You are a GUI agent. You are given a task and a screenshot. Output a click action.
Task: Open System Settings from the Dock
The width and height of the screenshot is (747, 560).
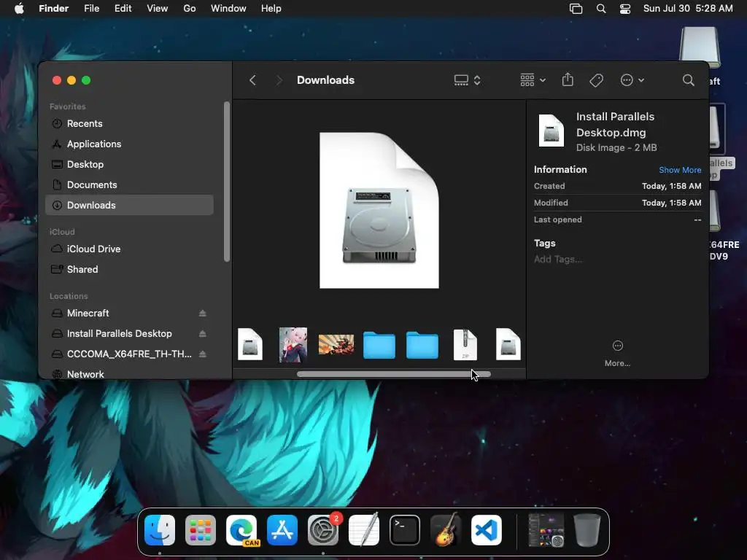point(323,530)
